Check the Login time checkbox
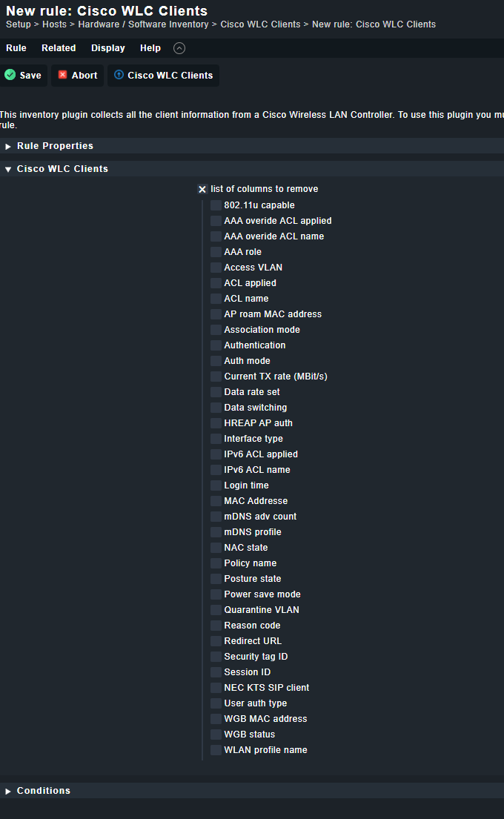Viewport: 504px width, 819px height. [216, 485]
